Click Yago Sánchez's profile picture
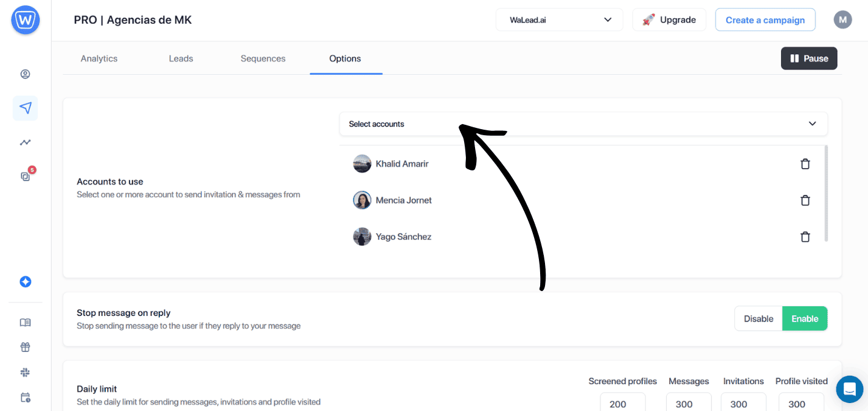This screenshot has height=411, width=868. click(x=362, y=237)
